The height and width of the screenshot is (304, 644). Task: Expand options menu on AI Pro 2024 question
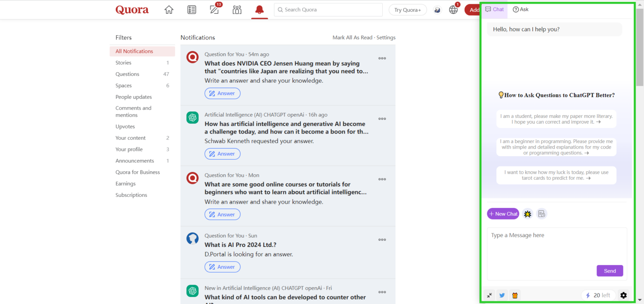(382, 239)
